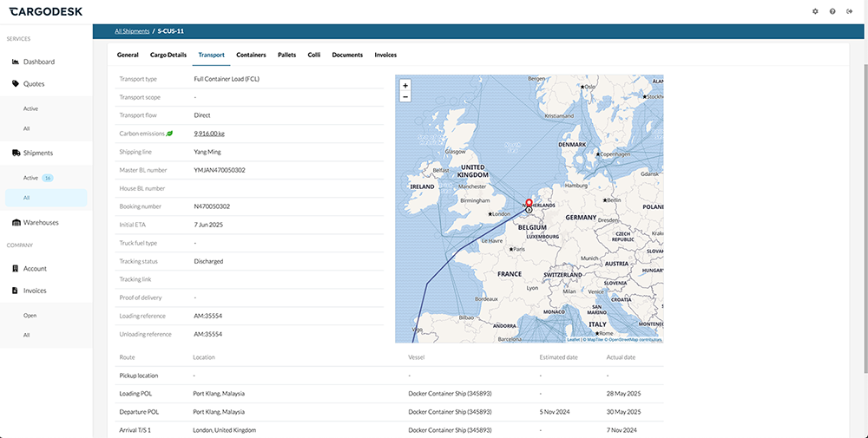This screenshot has height=438, width=868.
Task: Click the 5 Nov 2024 estimated date
Action: [555, 412]
